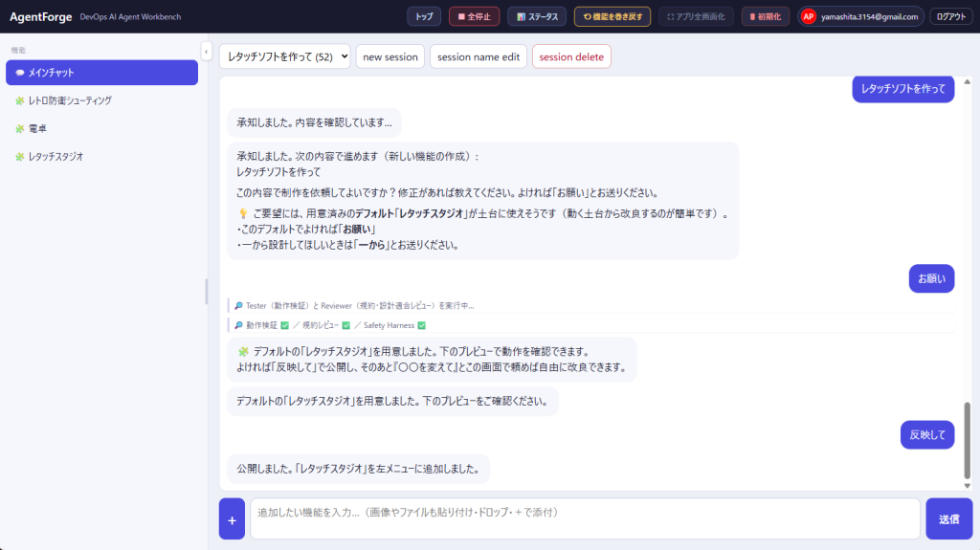Click the green check after 規約レビュー

[346, 325]
